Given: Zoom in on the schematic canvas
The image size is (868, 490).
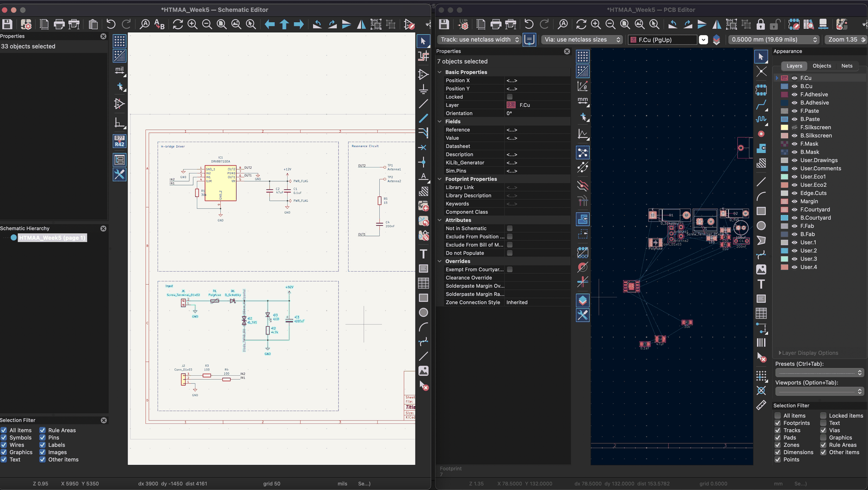Looking at the screenshot, I should coord(193,24).
